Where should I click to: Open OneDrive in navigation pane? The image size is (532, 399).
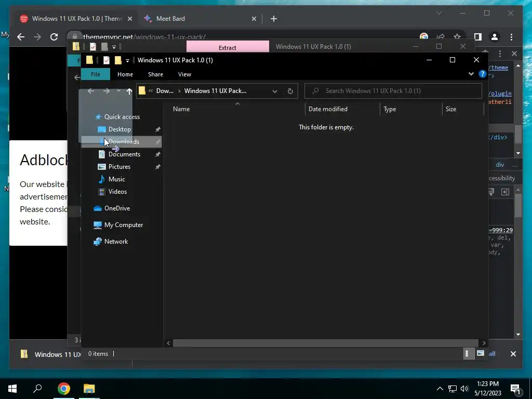[117, 208]
